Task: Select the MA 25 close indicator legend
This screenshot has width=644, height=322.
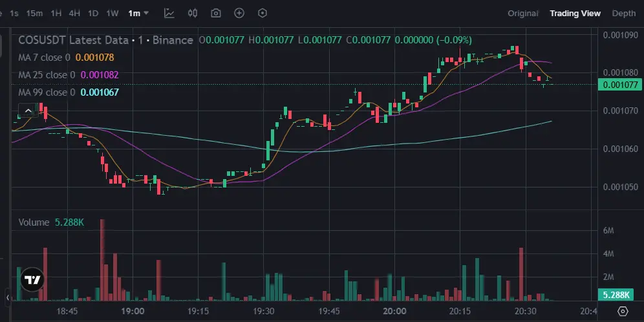Action: (x=47, y=75)
